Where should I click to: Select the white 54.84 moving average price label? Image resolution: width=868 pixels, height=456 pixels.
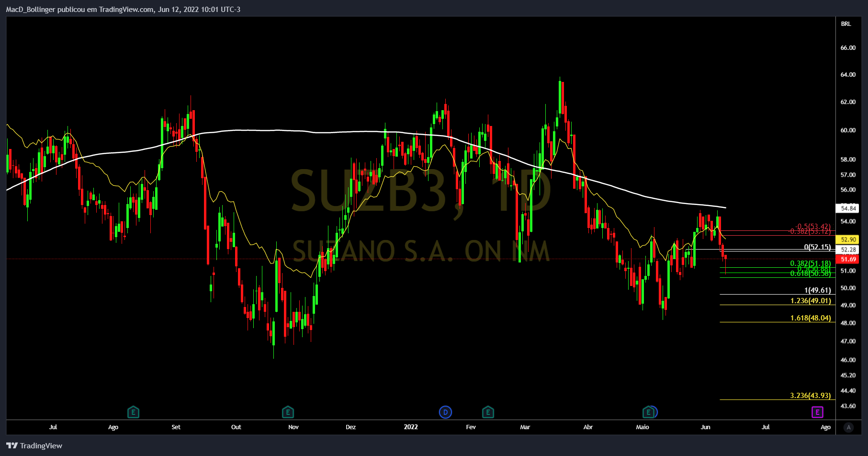847,208
